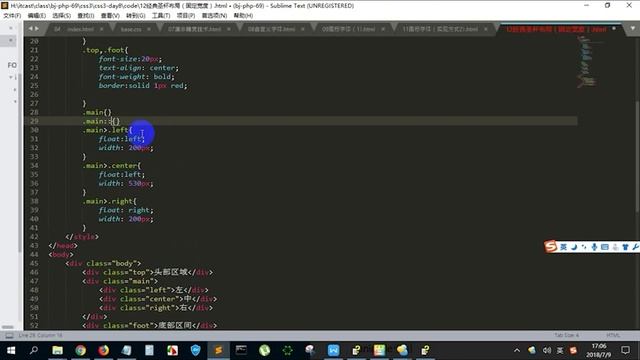Click the horizontal sidebar scrollbar
This screenshot has width=640, height=360.
pyautogui.click(x=8, y=327)
